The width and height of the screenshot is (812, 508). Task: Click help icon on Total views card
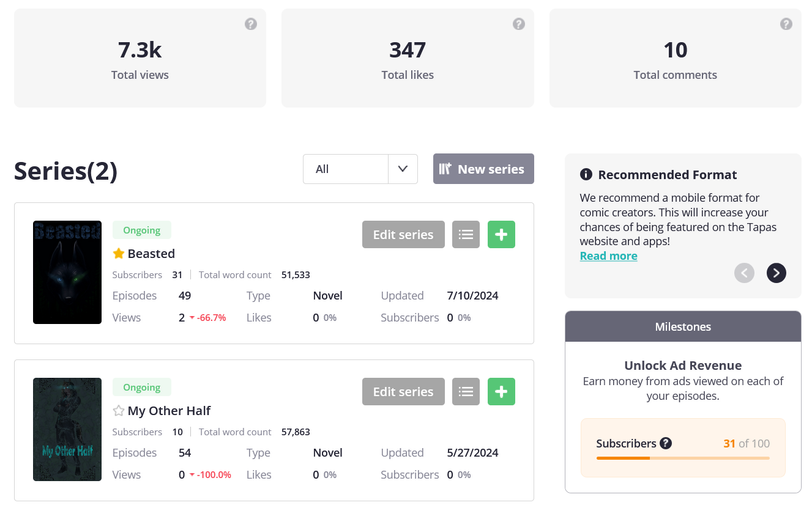(251, 24)
